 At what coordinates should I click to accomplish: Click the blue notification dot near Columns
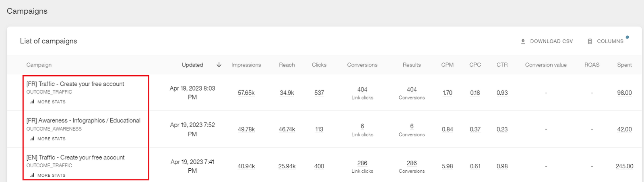point(627,37)
